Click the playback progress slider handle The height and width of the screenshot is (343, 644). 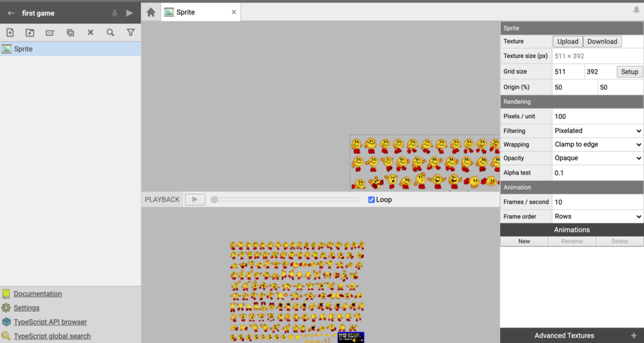point(214,200)
